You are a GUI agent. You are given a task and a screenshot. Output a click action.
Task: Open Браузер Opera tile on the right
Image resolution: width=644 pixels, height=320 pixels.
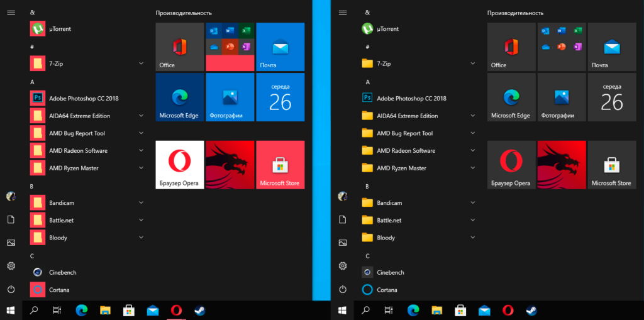click(x=511, y=165)
